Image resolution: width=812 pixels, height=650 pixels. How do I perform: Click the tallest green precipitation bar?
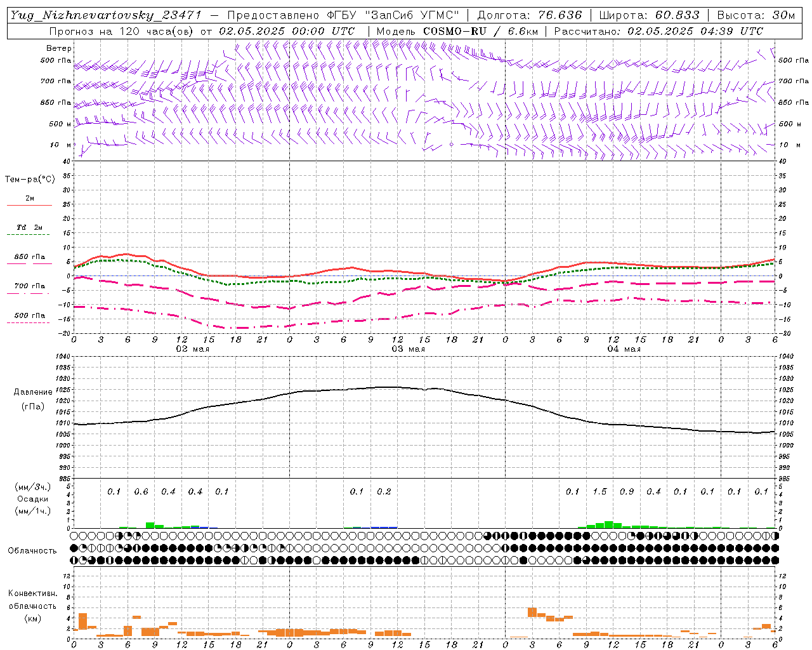[x=608, y=524]
